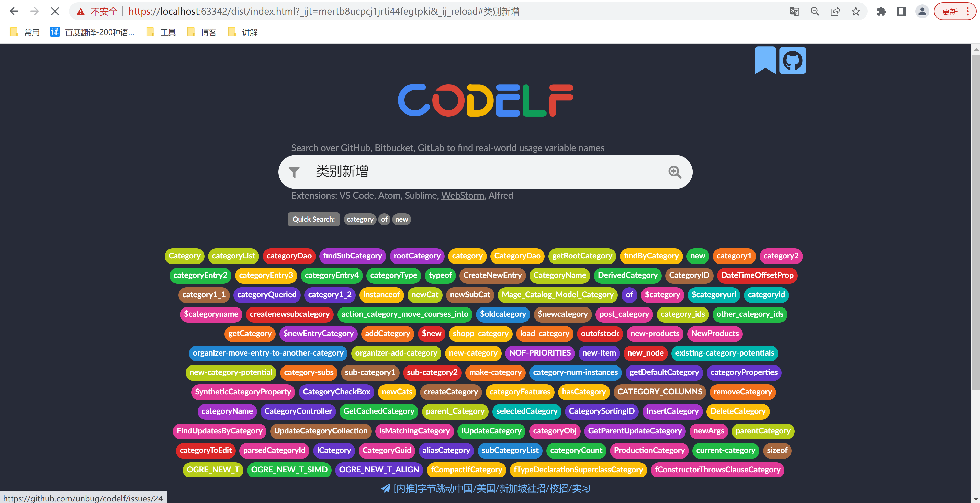This screenshot has height=503, width=980.
Task: Select the category quick search tag
Action: click(359, 219)
